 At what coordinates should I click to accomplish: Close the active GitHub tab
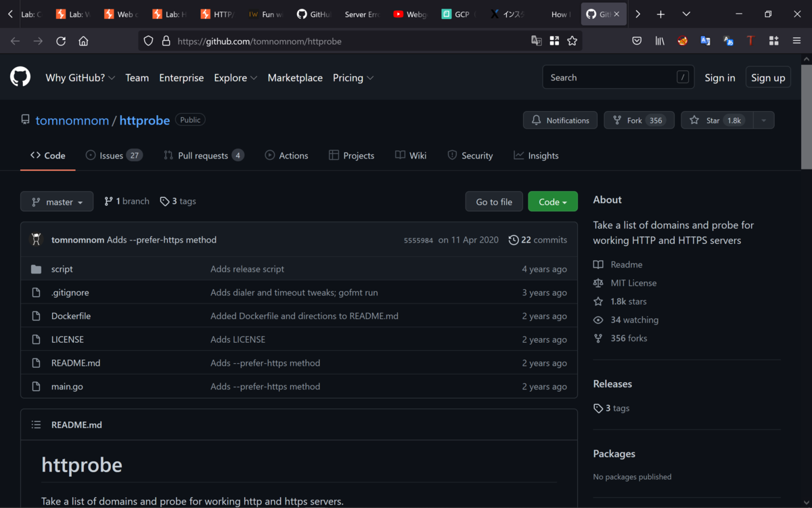pyautogui.click(x=616, y=14)
